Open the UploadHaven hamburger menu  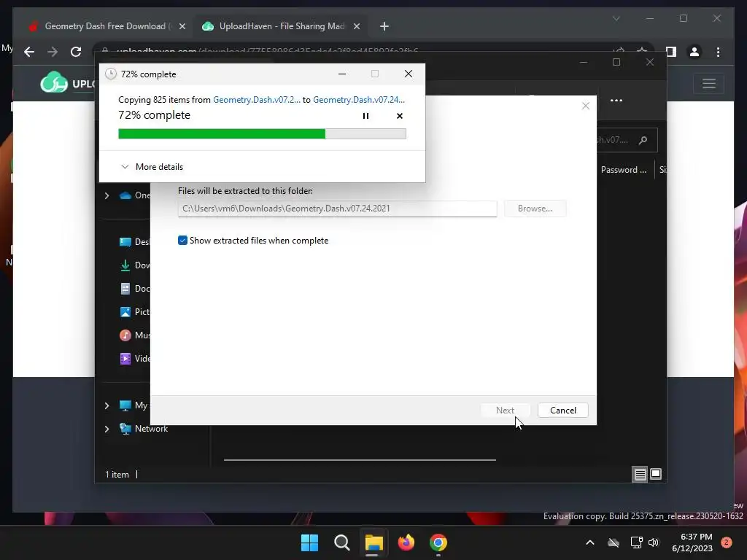tap(709, 84)
